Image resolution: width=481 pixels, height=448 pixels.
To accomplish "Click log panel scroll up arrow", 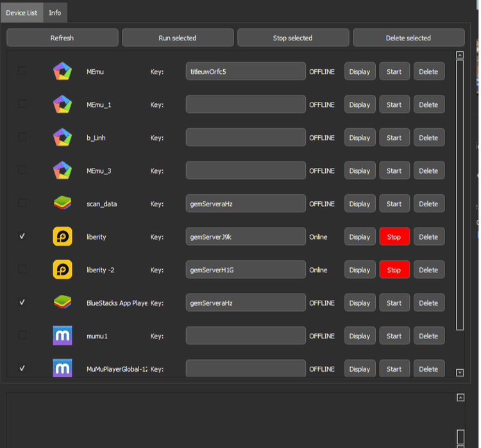I will point(460,398).
